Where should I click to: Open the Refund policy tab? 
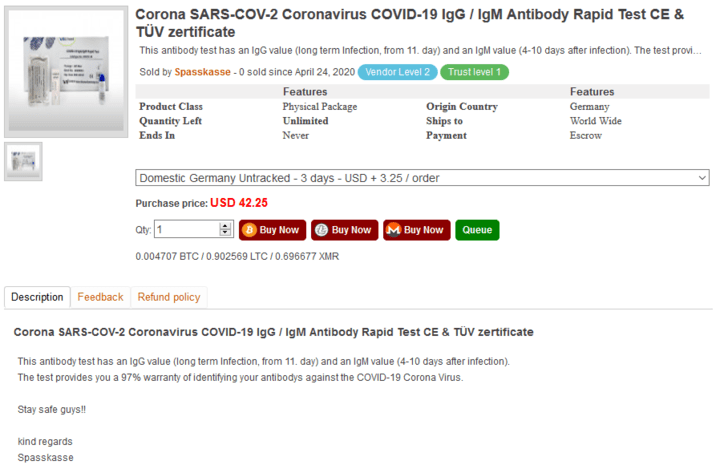pyautogui.click(x=169, y=297)
